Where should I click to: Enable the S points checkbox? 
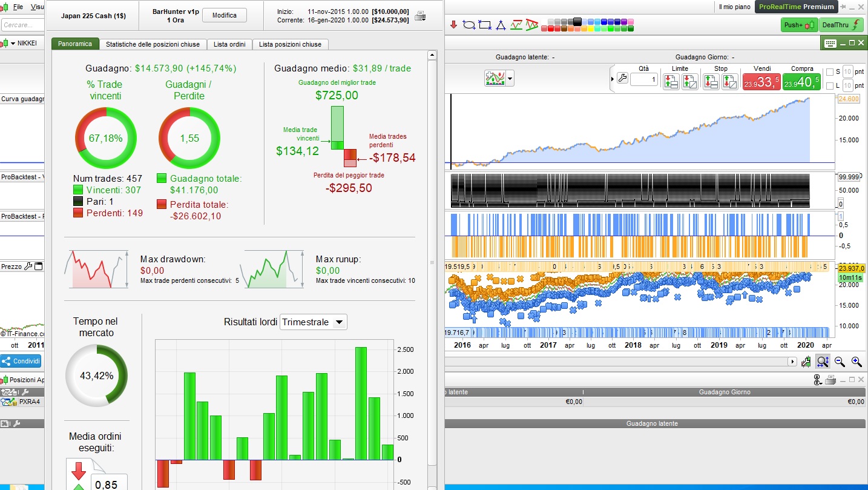click(829, 71)
